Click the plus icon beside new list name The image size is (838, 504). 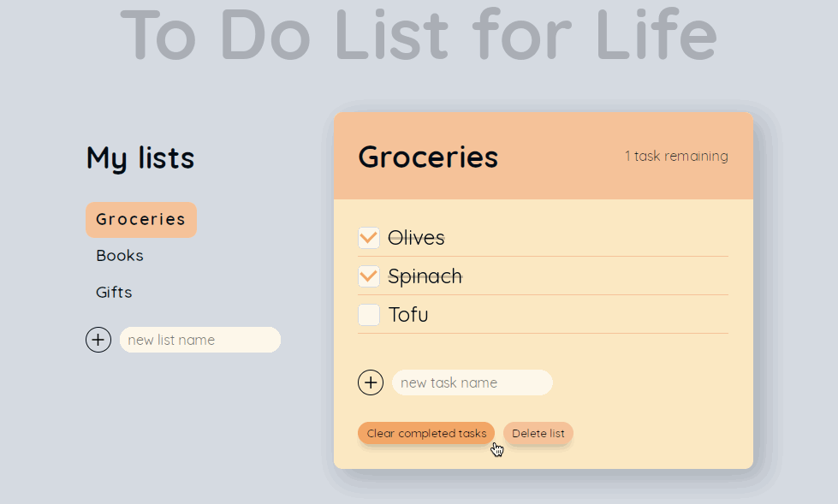[98, 340]
